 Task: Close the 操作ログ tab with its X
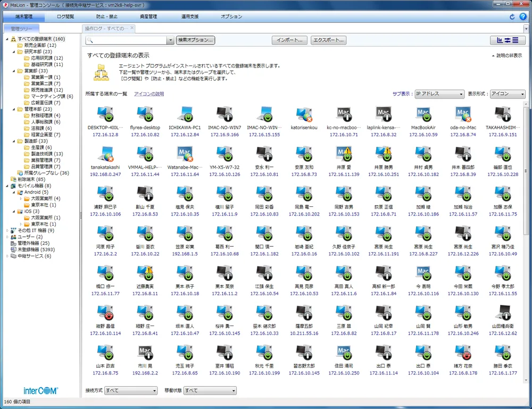click(x=132, y=28)
